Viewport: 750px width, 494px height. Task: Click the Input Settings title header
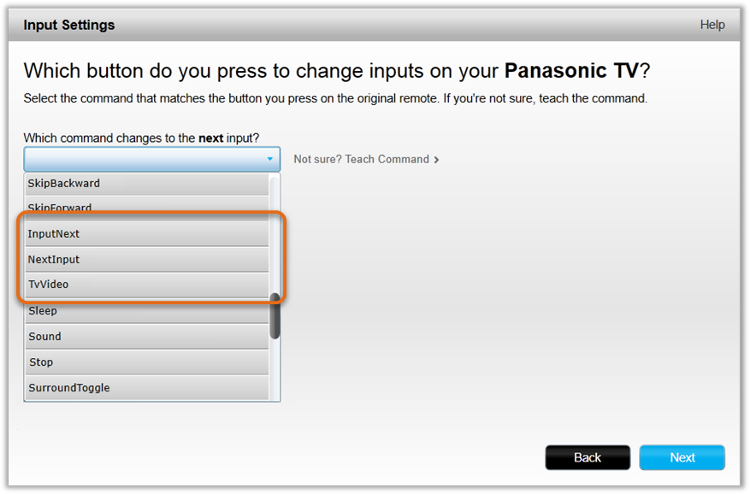69,25
